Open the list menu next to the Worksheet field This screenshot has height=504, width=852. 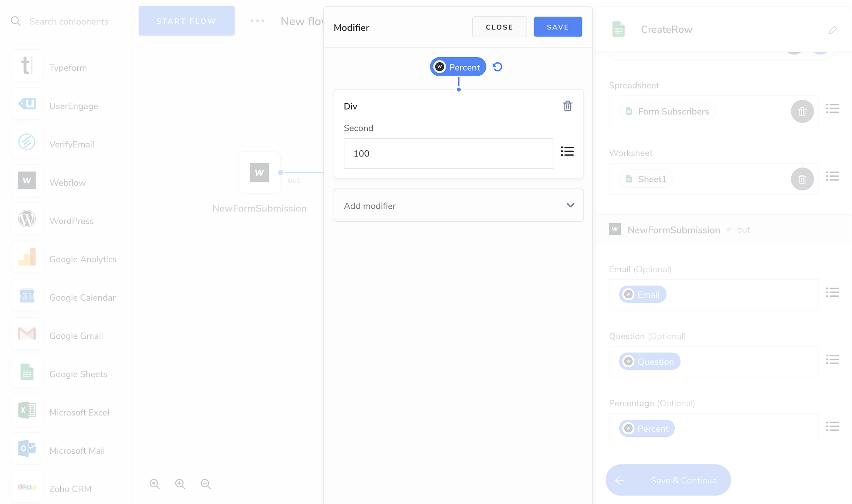832,176
